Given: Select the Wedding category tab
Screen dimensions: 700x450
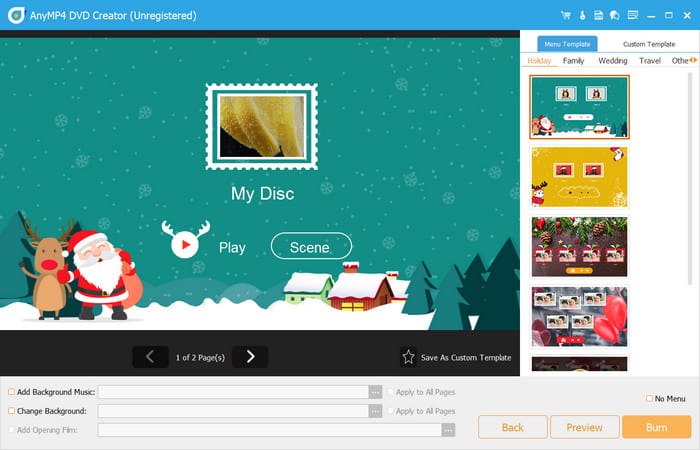Looking at the screenshot, I should click(x=612, y=61).
